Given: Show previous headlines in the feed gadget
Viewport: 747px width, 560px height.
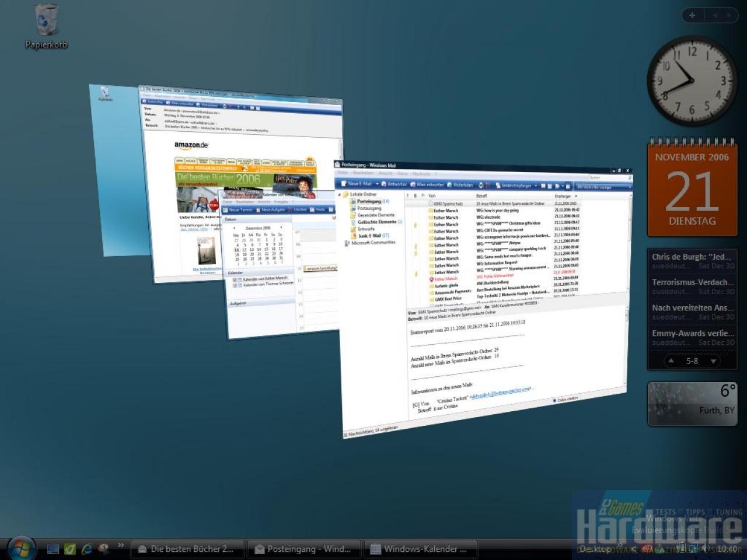Looking at the screenshot, I should pos(672,360).
